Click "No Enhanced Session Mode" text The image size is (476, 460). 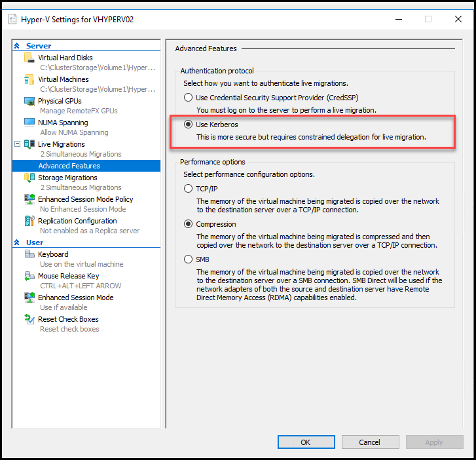pyautogui.click(x=83, y=209)
